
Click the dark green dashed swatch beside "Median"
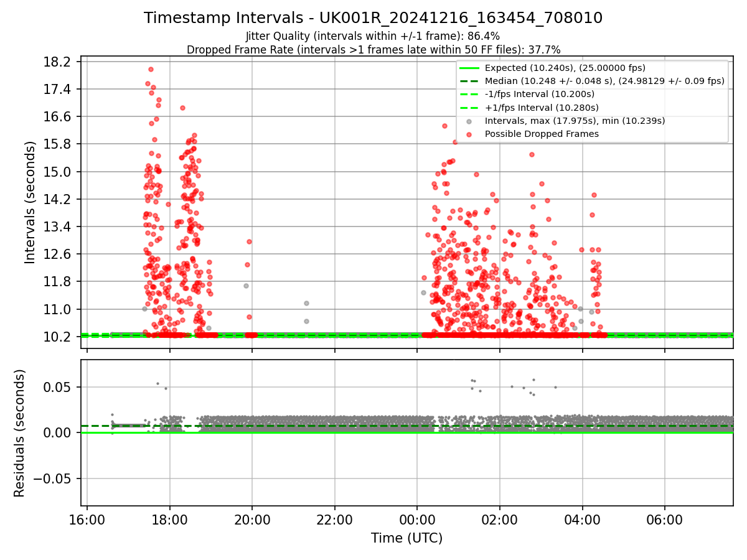(469, 82)
